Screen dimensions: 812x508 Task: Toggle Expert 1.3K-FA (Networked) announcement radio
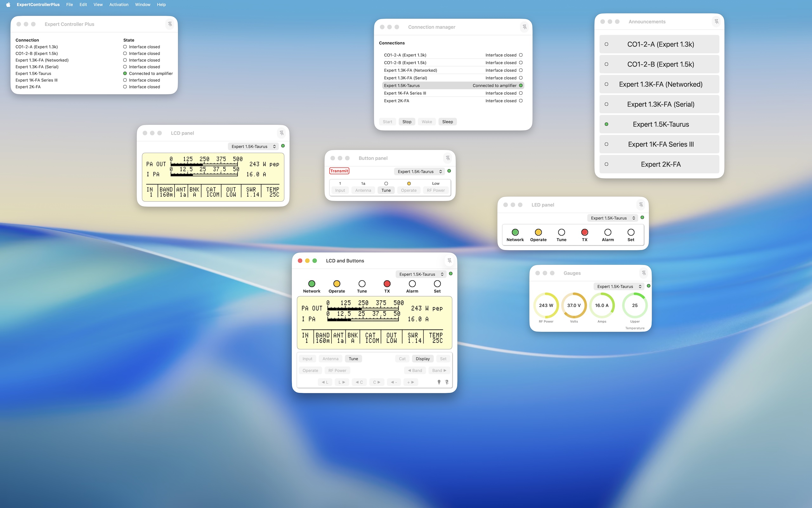(606, 84)
